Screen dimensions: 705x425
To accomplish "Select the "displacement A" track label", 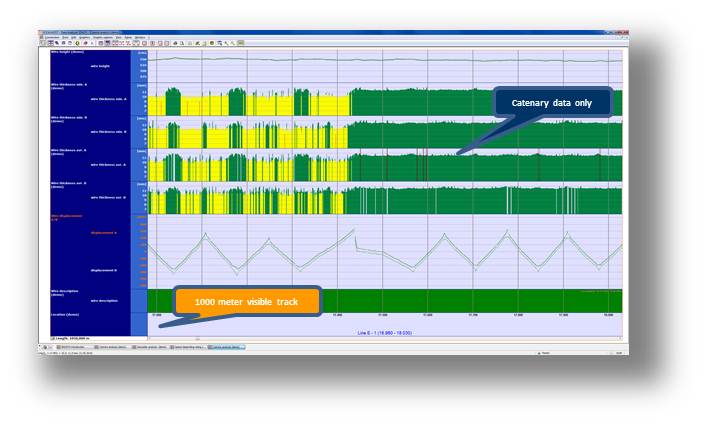I will (x=105, y=232).
